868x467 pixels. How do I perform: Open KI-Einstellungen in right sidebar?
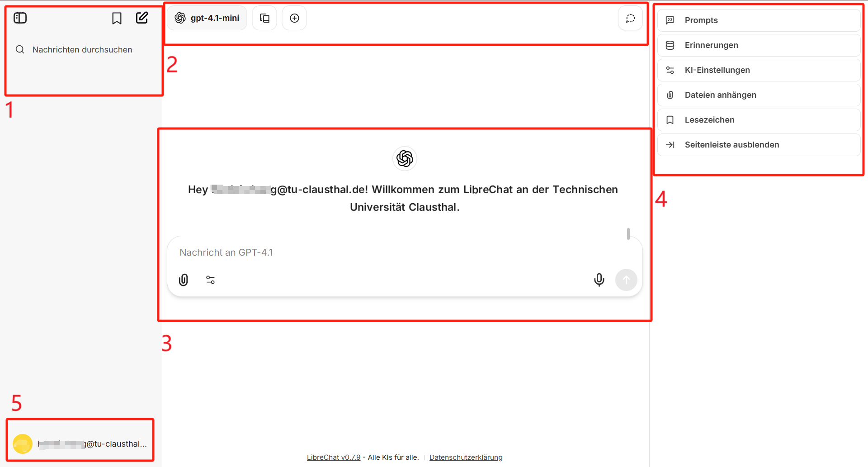pyautogui.click(x=759, y=70)
